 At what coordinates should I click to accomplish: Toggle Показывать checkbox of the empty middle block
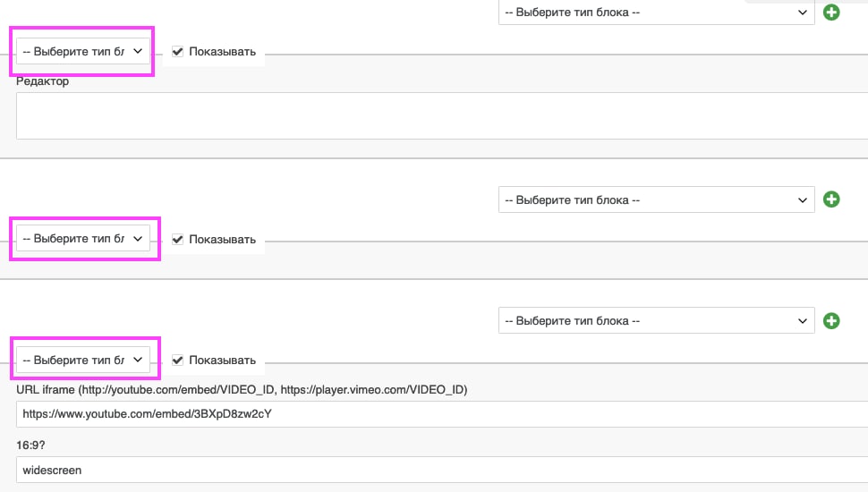click(x=177, y=239)
